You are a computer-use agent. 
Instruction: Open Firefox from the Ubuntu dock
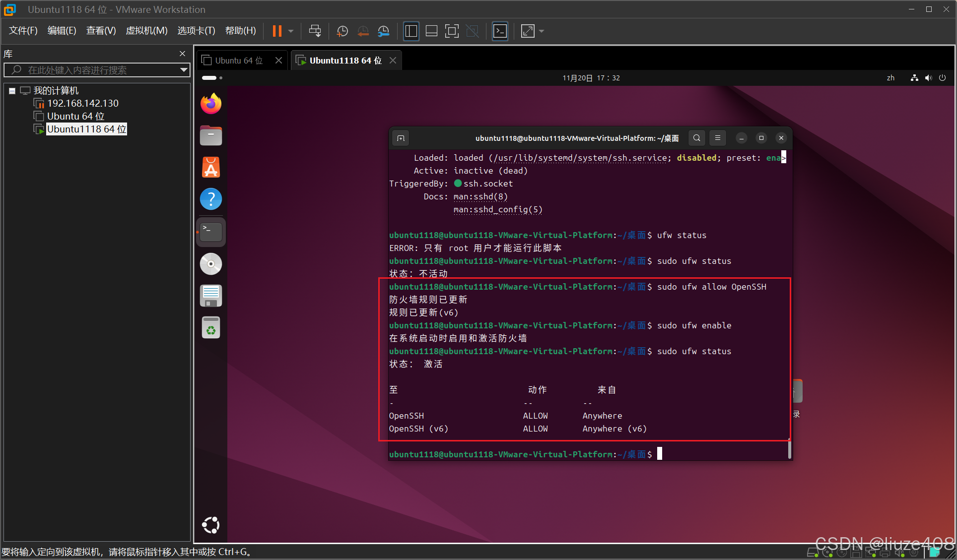211,103
